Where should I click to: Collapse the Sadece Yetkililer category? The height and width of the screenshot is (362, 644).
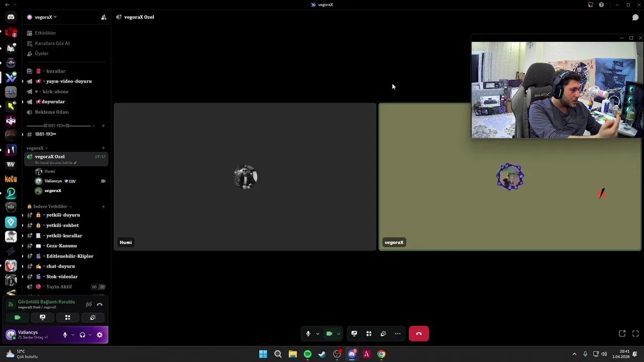pyautogui.click(x=49, y=206)
